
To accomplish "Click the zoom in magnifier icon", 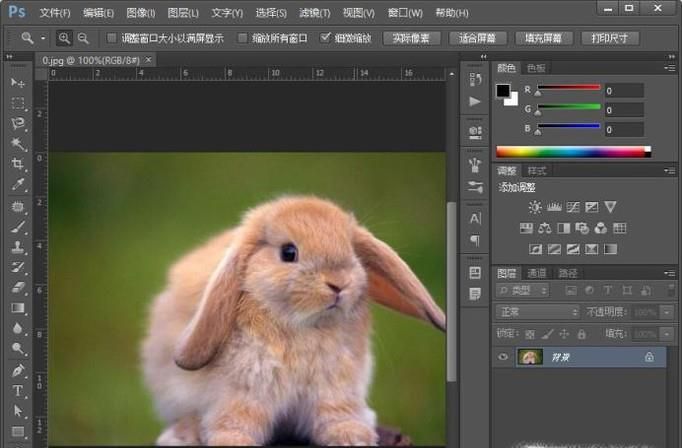I will tap(65, 38).
